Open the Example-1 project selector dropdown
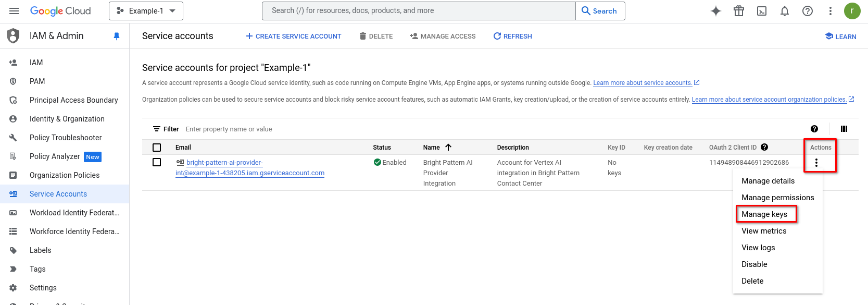Viewport: 868px width, 305px height. [x=146, y=11]
